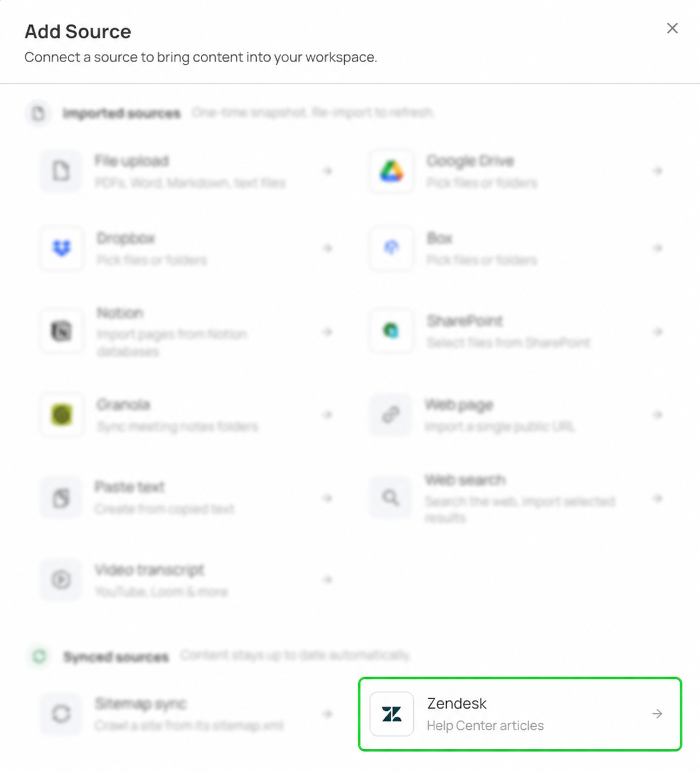Open the arrow on Granola row

[x=328, y=415]
